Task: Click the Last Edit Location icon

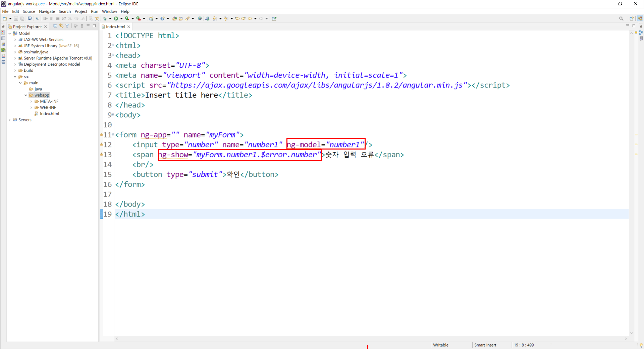Action: coord(237,18)
